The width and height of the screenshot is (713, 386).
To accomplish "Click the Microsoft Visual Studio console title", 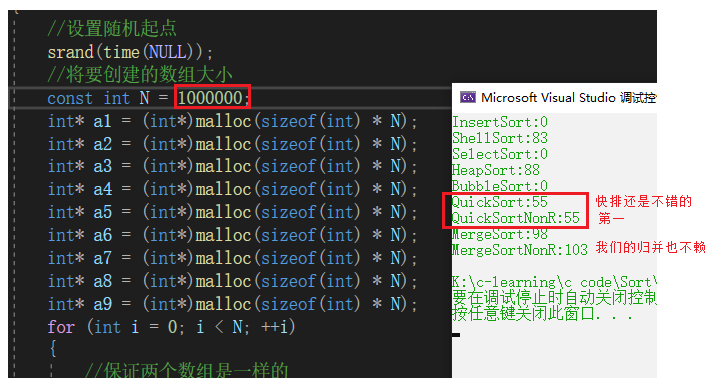I will pyautogui.click(x=568, y=98).
